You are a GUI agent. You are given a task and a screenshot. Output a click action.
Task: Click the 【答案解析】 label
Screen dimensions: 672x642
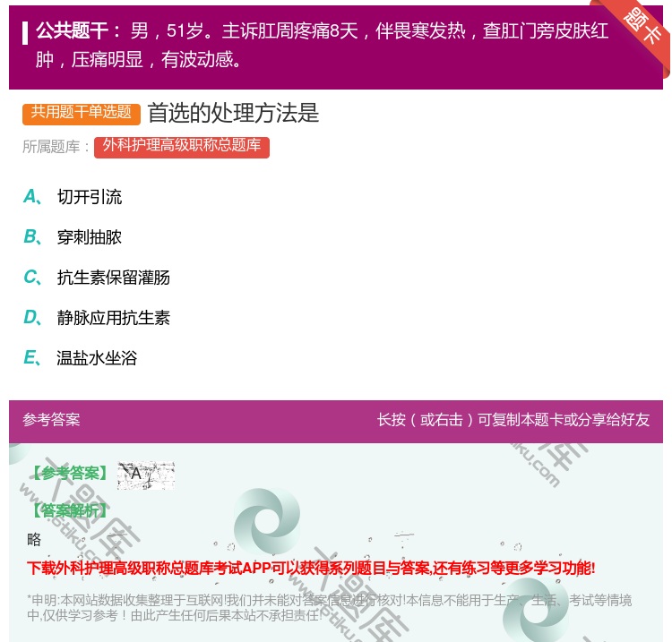coord(68,510)
